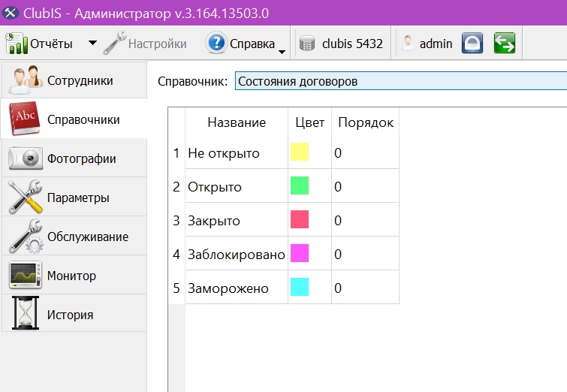The height and width of the screenshot is (392, 567).
Task: Click the Порядок column header
Action: (366, 122)
